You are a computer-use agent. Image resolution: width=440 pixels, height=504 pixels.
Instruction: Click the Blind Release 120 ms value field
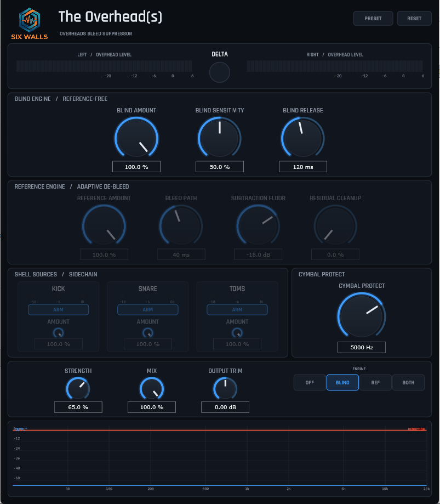(303, 167)
